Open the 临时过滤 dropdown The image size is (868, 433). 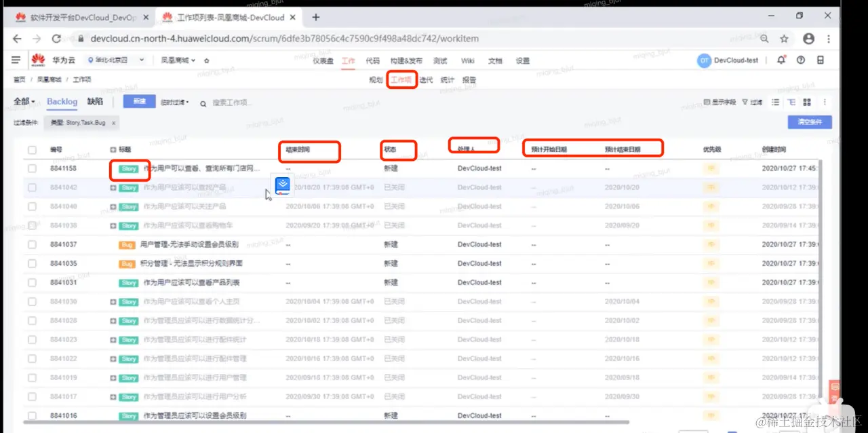[x=174, y=102]
